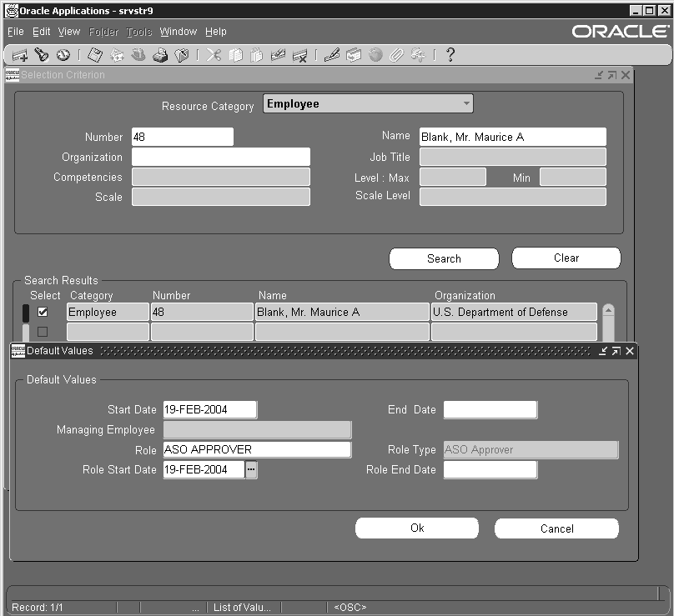Click the Number 48 search result cell
Image resolution: width=674 pixels, height=616 pixels.
pyautogui.click(x=202, y=312)
